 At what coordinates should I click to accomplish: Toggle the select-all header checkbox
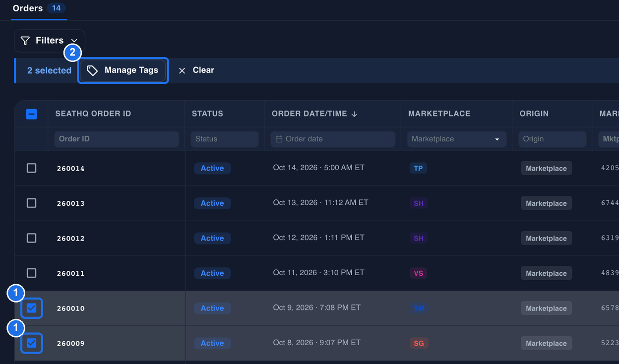[31, 114]
